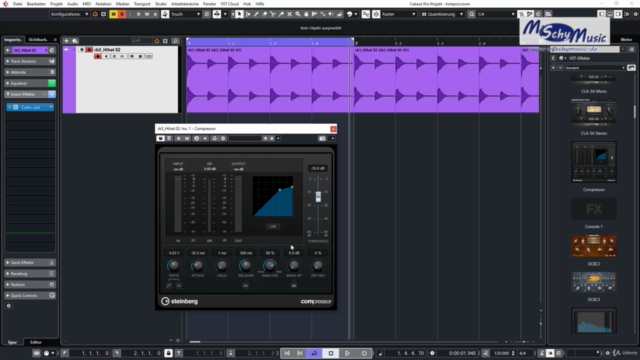
Task: Open the track search magnifier icon
Action: pos(175,41)
